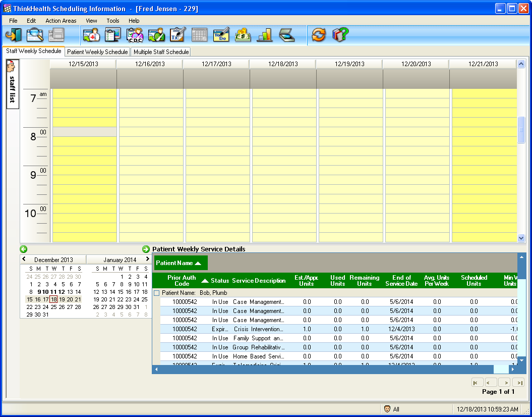Open the Help menu
Image resolution: width=532 pixels, height=417 pixels.
(134, 21)
